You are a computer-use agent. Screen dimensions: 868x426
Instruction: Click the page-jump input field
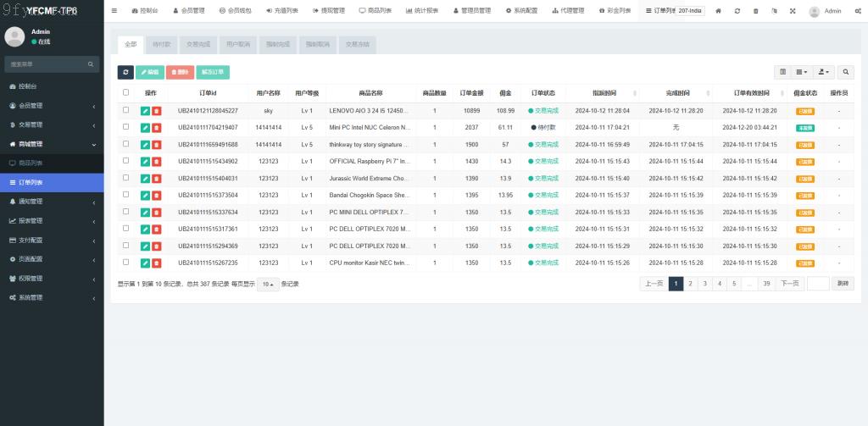coord(817,284)
